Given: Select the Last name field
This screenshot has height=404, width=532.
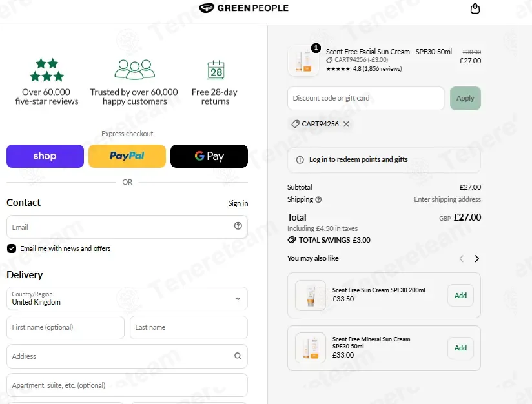Looking at the screenshot, I should point(189,327).
